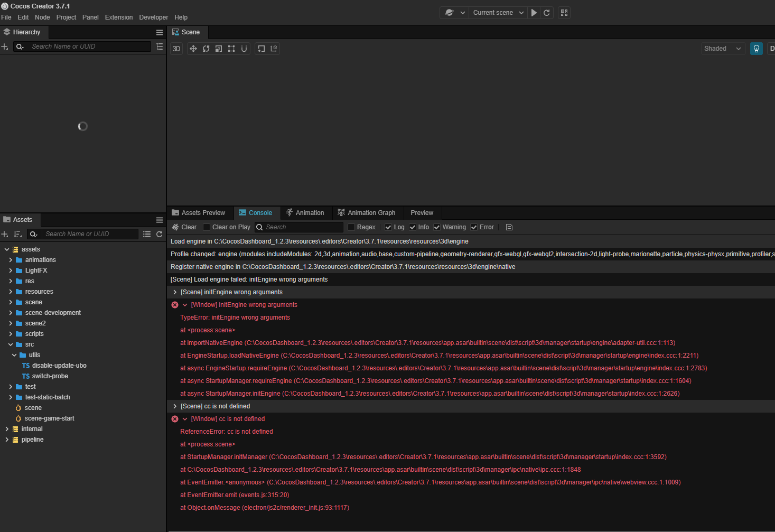Uncheck the Log filter checkbox
Viewport: 775px width, 532px height.
(x=388, y=227)
